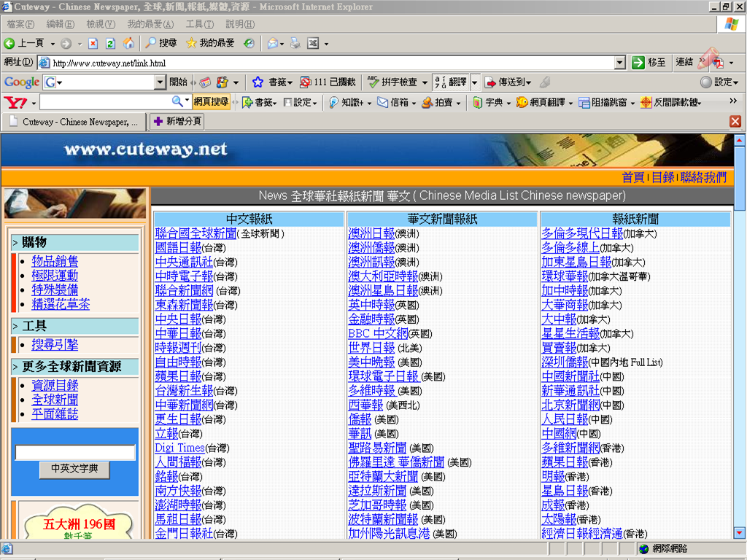
Task: Click the Yahoo Y! logo
Action: coord(15,102)
